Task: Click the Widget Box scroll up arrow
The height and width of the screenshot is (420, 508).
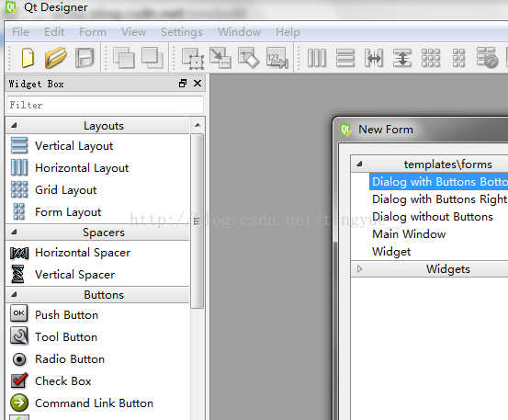Action: point(198,125)
